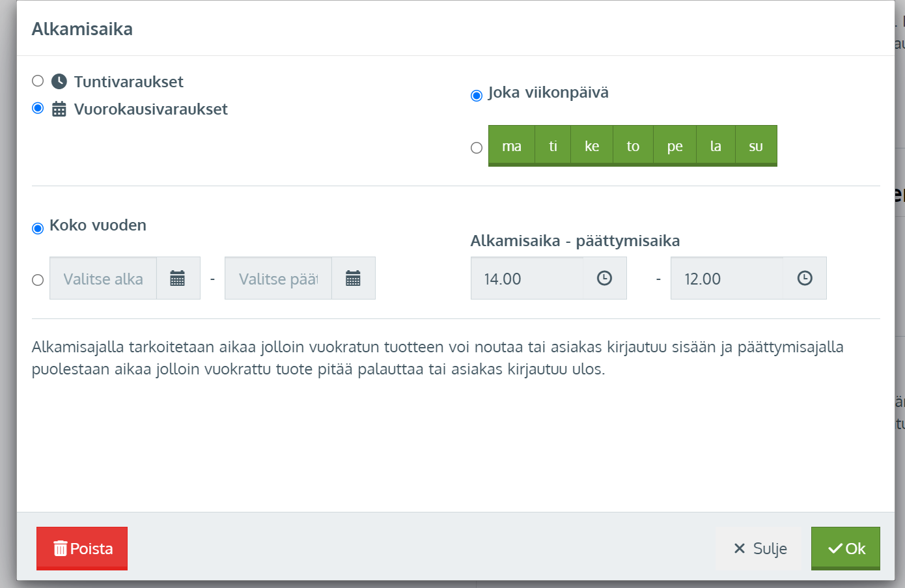Select the Tuntivaraukset radio button
The image size is (905, 588).
tap(38, 81)
